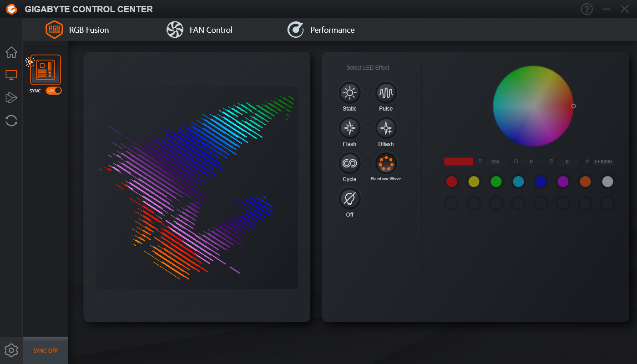Click the Select LED Effect heading
This screenshot has height=364, width=637.
[368, 68]
